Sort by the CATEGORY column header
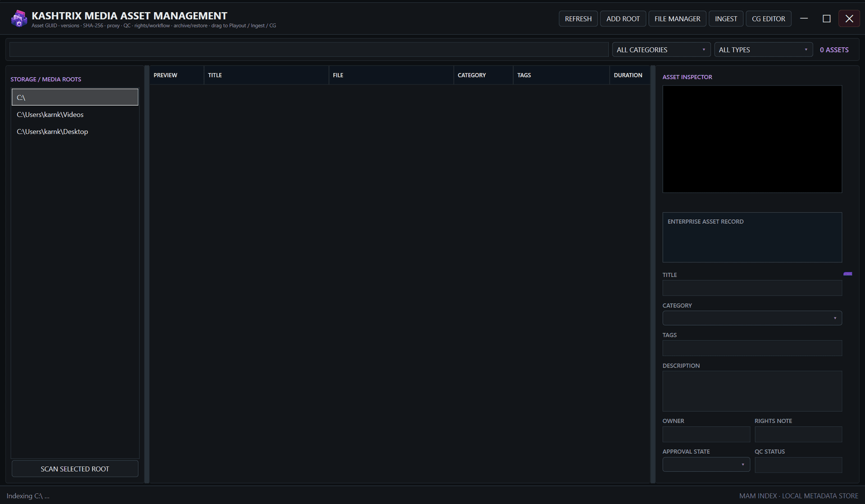 coord(483,75)
